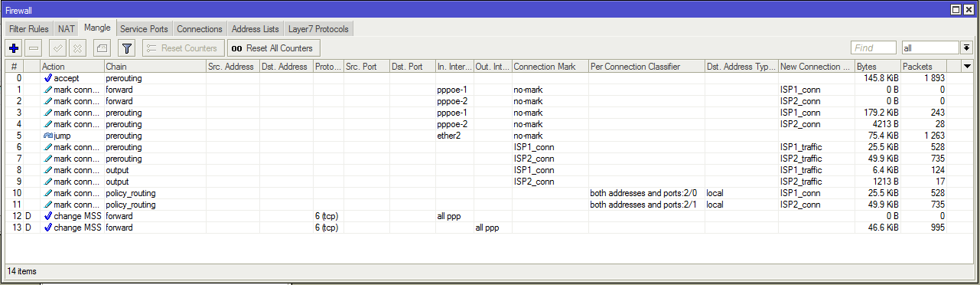Image resolution: width=980 pixels, height=285 pixels.
Task: Click into the Find search field
Action: (874, 47)
